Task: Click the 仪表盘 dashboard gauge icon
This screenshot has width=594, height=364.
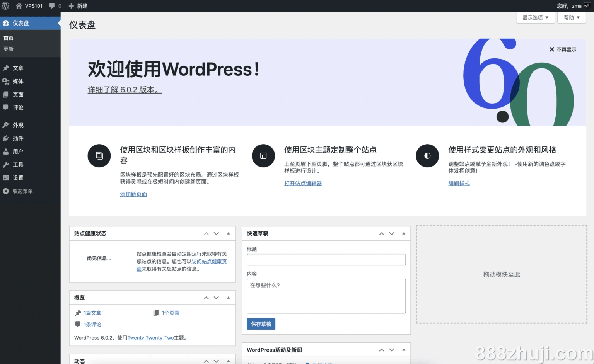Action: (x=6, y=23)
